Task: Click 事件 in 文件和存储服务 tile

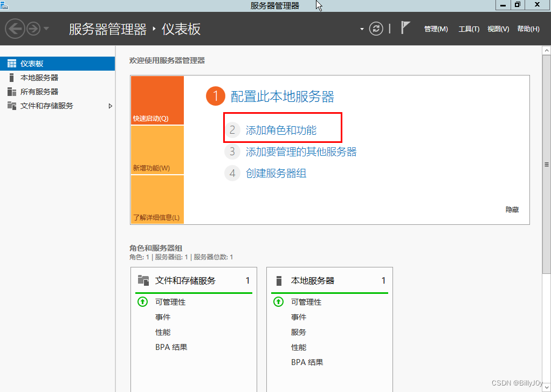Action: [x=163, y=317]
